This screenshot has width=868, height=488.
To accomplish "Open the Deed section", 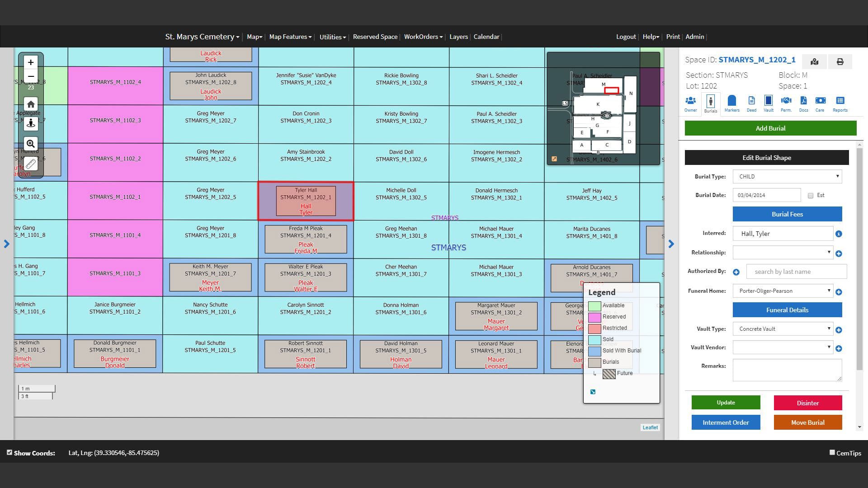I will 751,103.
